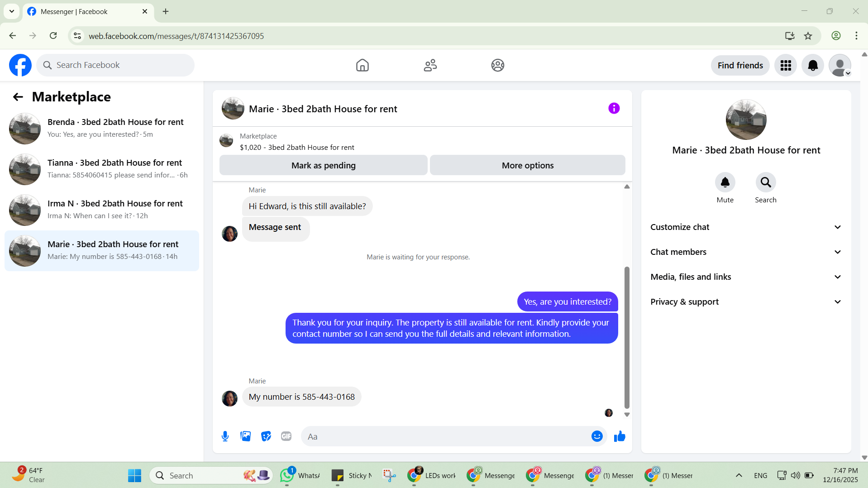The height and width of the screenshot is (488, 868).
Task: Expand Customize chat section
Action: (x=746, y=227)
